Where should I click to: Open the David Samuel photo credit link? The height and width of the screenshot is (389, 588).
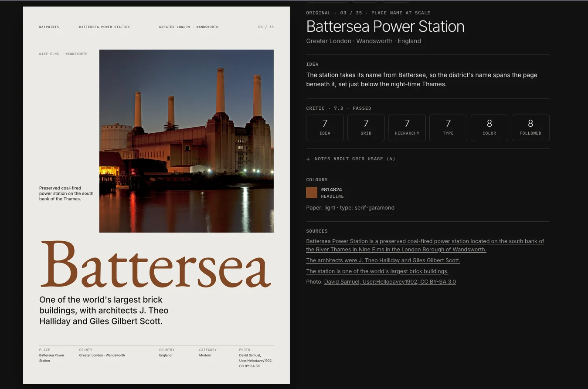(x=390, y=282)
